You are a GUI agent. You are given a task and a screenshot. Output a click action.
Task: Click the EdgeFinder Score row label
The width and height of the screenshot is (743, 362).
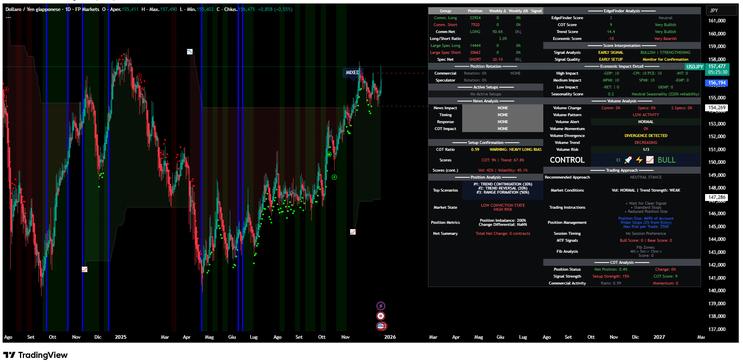567,18
